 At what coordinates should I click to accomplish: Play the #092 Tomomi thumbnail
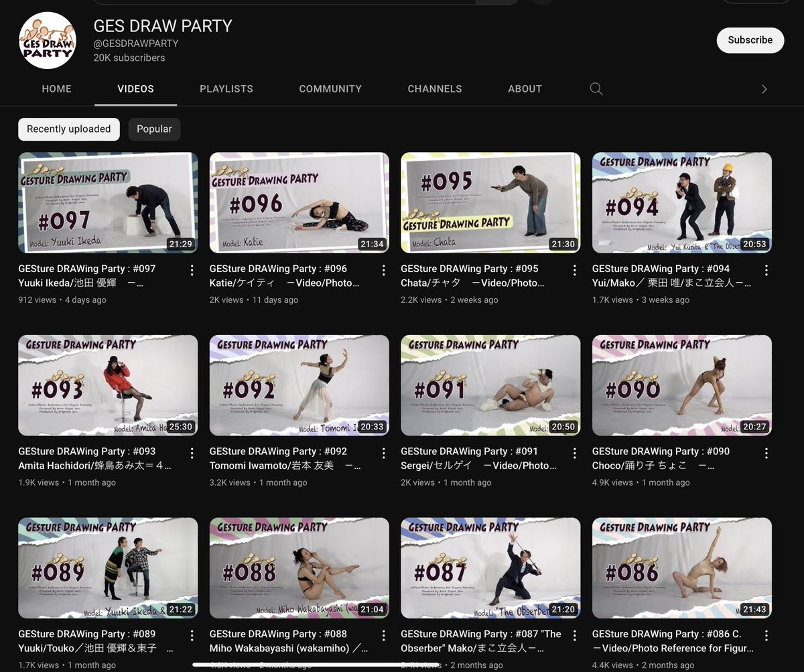299,385
